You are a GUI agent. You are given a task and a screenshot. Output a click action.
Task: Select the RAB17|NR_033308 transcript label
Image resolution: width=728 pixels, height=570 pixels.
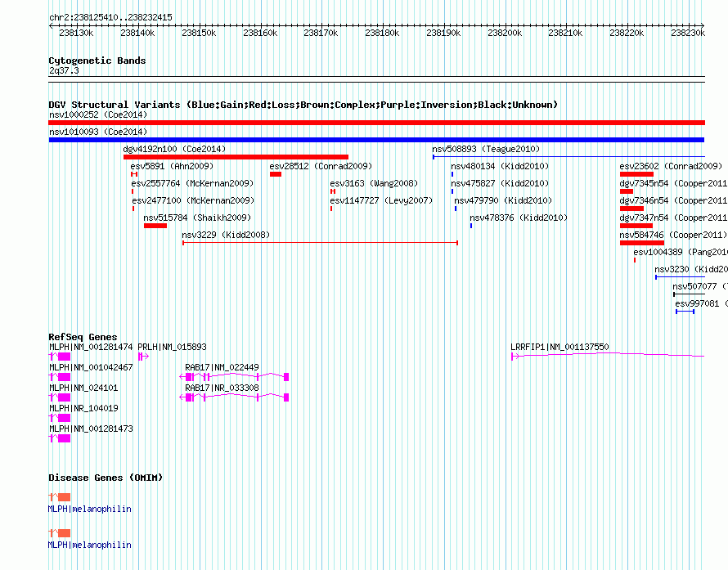tap(222, 388)
